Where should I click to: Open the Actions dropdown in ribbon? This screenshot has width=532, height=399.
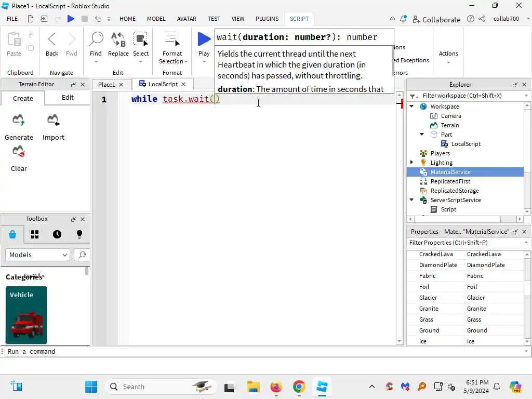point(448,57)
